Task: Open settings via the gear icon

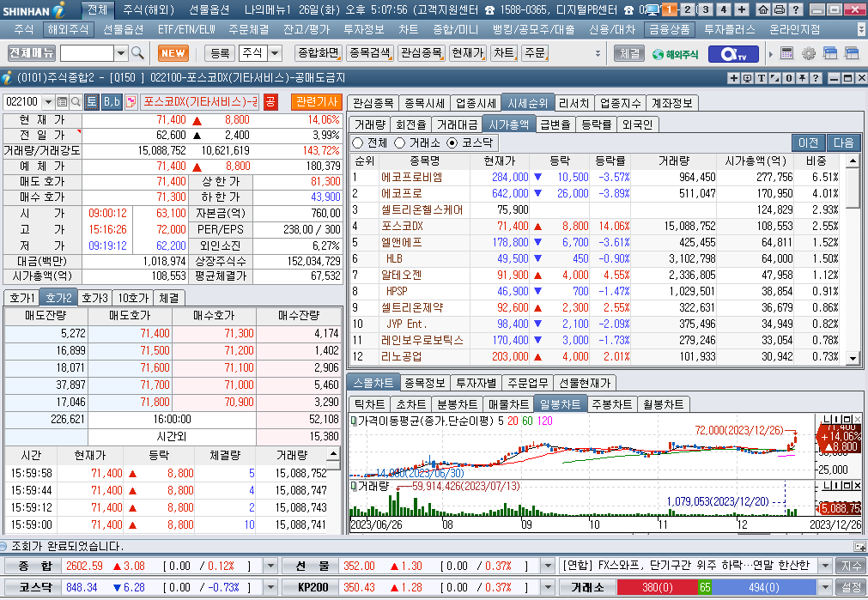Action: 809,53
